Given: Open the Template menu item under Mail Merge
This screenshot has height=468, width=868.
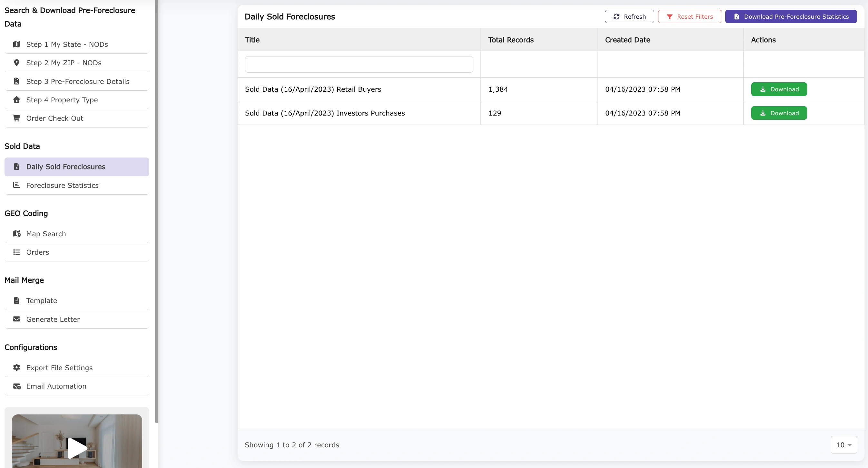Looking at the screenshot, I should click(42, 300).
